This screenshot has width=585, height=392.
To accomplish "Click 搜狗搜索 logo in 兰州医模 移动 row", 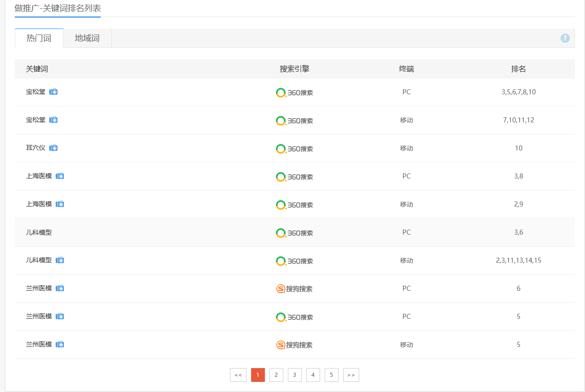I will click(294, 345).
